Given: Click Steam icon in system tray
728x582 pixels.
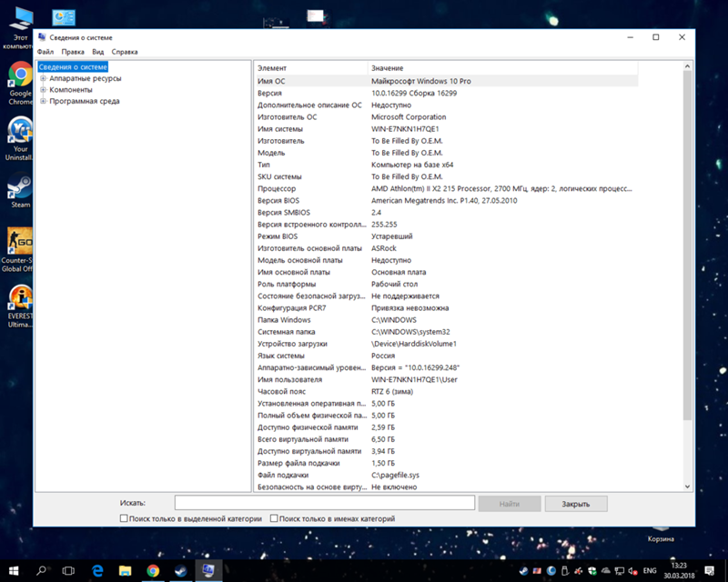Looking at the screenshot, I should point(523,571).
